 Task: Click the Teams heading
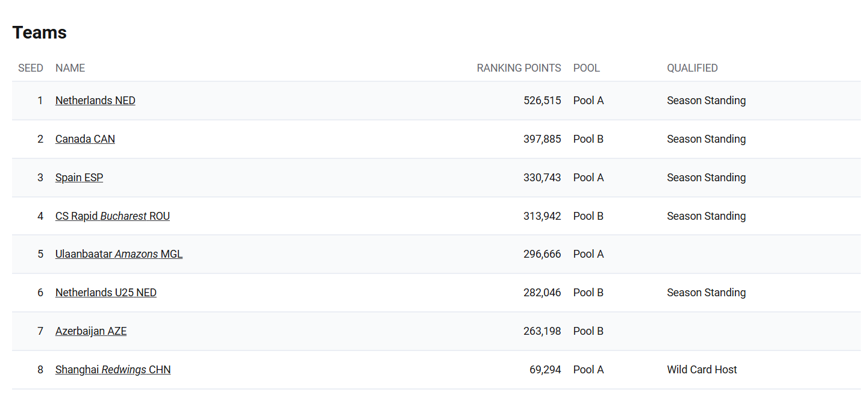[39, 33]
